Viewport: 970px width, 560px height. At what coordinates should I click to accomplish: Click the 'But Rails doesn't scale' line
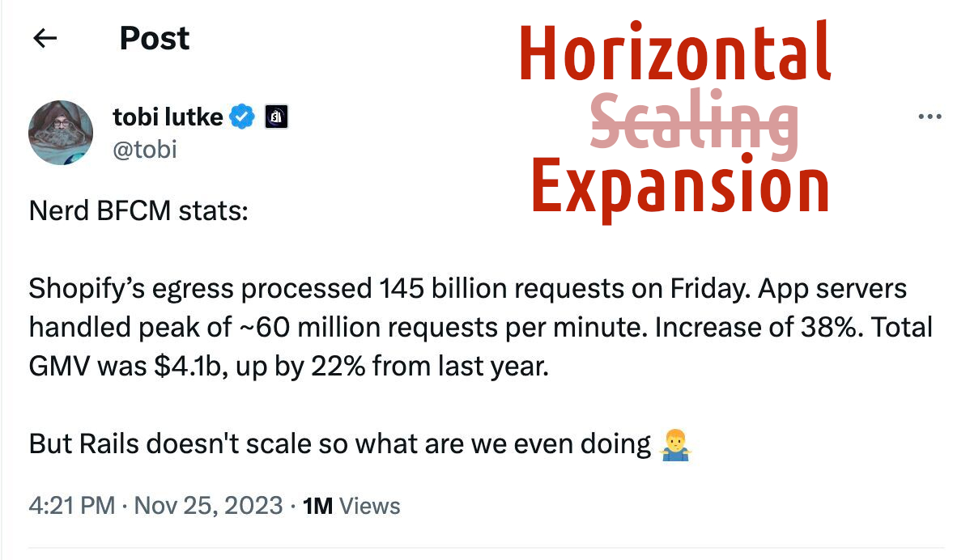tap(340, 444)
